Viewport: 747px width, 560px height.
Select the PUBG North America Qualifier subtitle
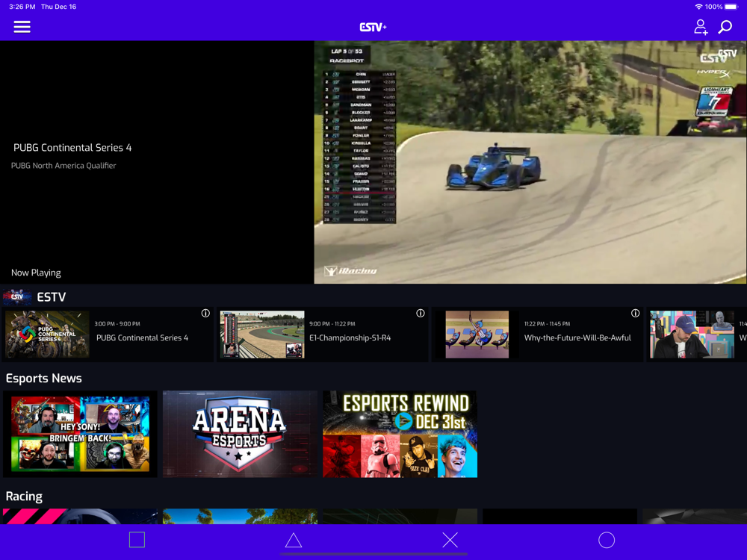pyautogui.click(x=63, y=166)
